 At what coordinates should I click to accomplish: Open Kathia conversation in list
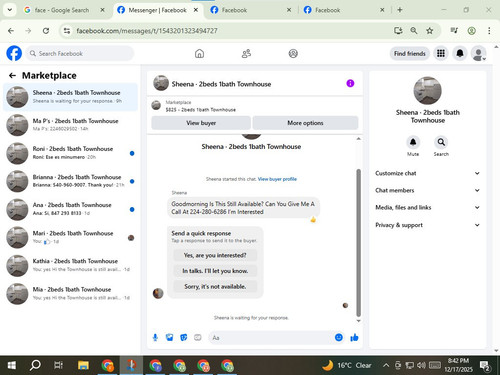point(70,266)
